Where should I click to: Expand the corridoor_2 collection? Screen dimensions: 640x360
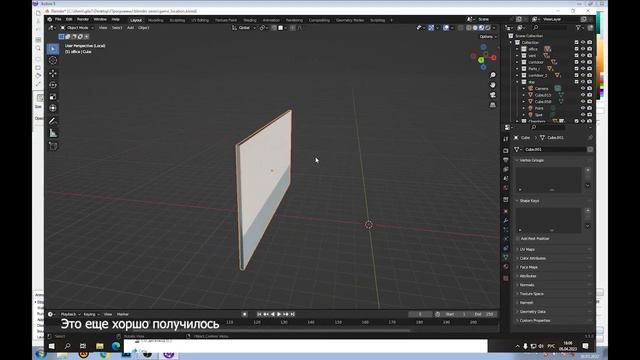pyautogui.click(x=517, y=76)
